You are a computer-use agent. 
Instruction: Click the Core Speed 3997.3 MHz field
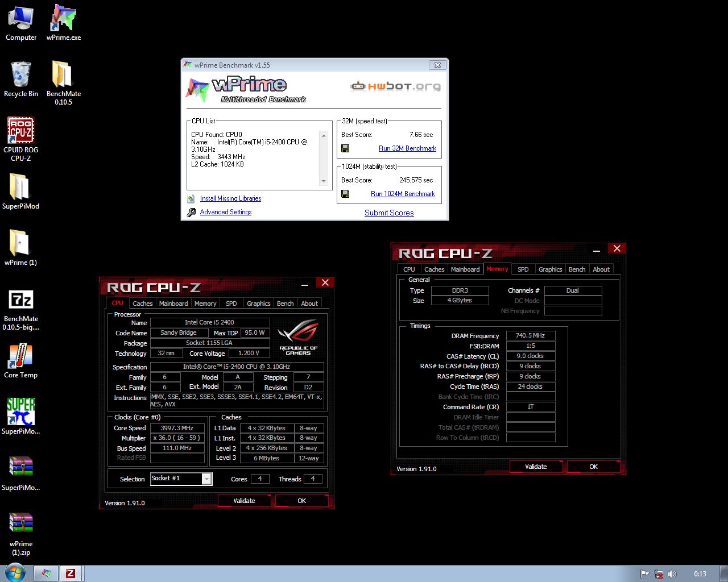(x=177, y=428)
